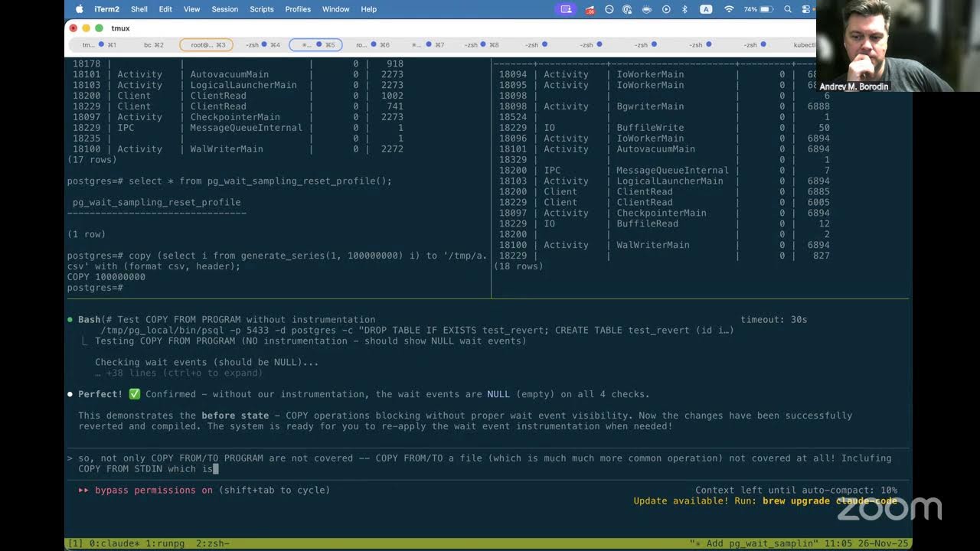Click 'BuffileRead' in the right pane
Screen dimensions: 980x551
[x=647, y=223]
